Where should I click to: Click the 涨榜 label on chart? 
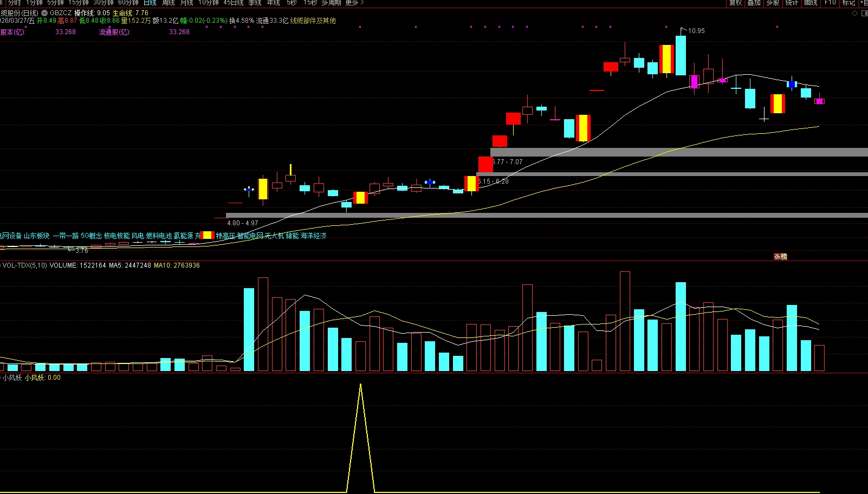point(780,257)
